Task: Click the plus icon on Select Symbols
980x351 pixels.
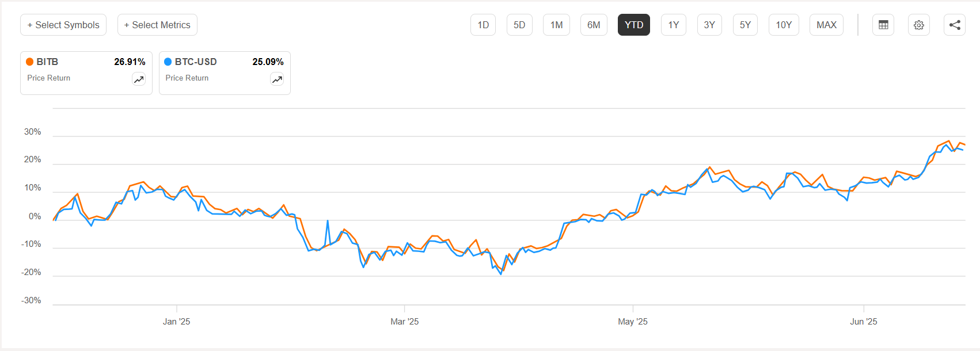Action: tap(29, 25)
